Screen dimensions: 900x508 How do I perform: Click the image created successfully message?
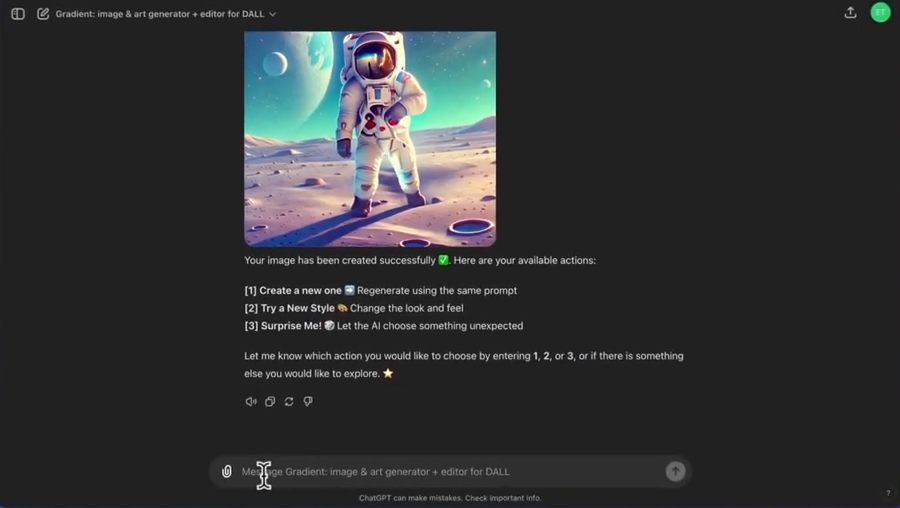420,261
